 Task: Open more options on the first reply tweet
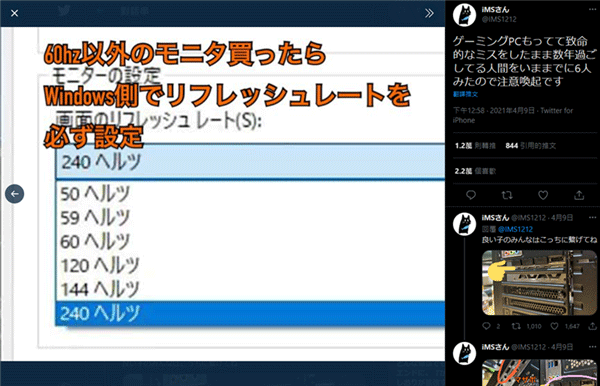click(x=592, y=217)
